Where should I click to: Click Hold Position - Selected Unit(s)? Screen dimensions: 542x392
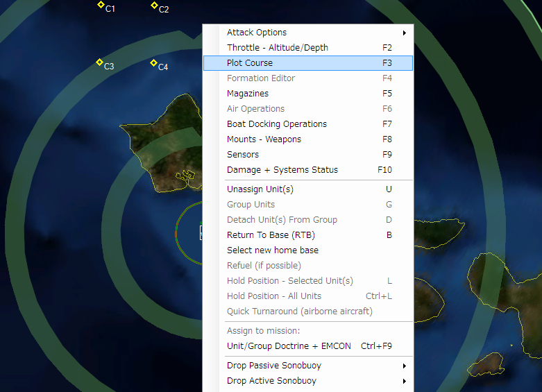308,281
